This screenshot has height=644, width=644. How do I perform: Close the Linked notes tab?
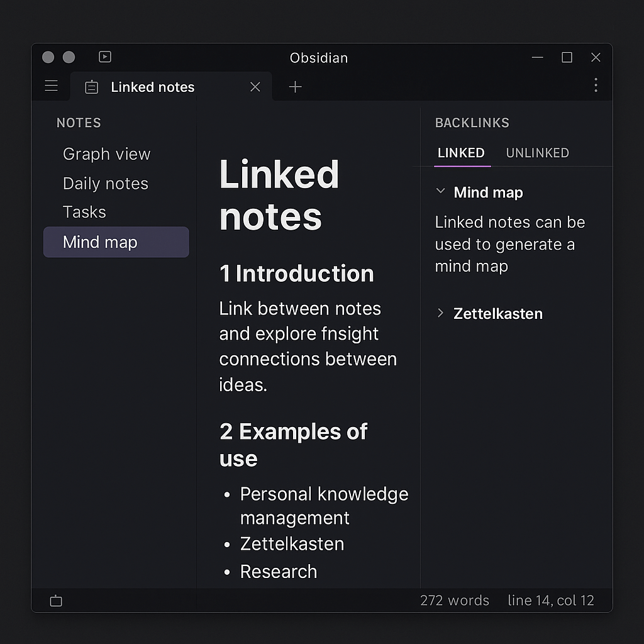tap(255, 87)
